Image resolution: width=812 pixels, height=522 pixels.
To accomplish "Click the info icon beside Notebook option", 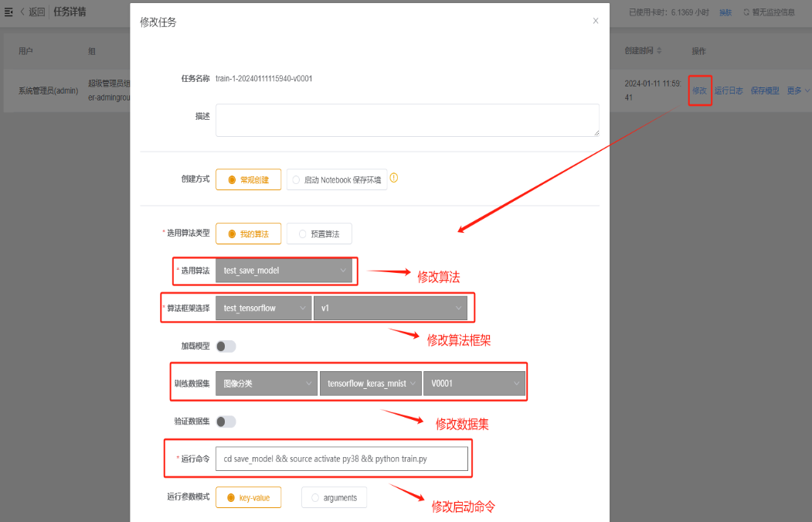I will pos(394,178).
